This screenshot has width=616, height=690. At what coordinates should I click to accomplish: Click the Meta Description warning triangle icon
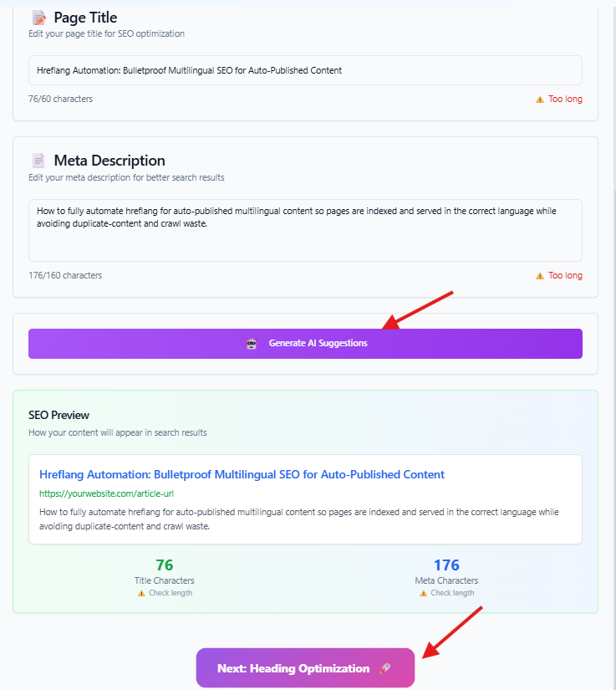click(539, 276)
